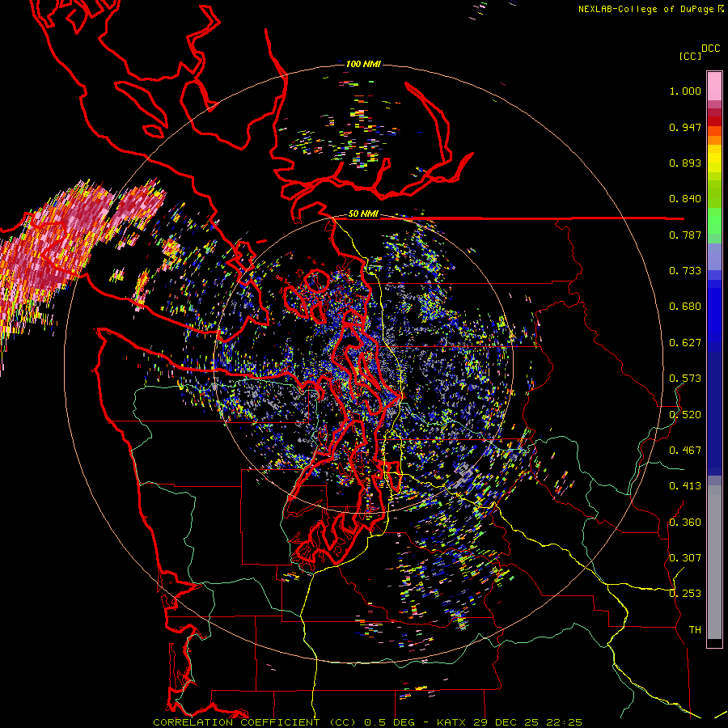728x728 pixels.
Task: Click the bright green color bar segment
Action: coord(714,221)
